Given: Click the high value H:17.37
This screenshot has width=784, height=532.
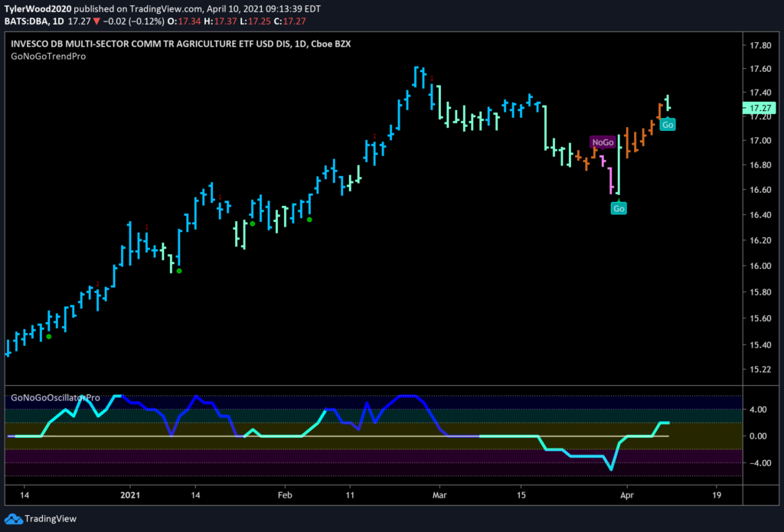Looking at the screenshot, I should (220, 21).
